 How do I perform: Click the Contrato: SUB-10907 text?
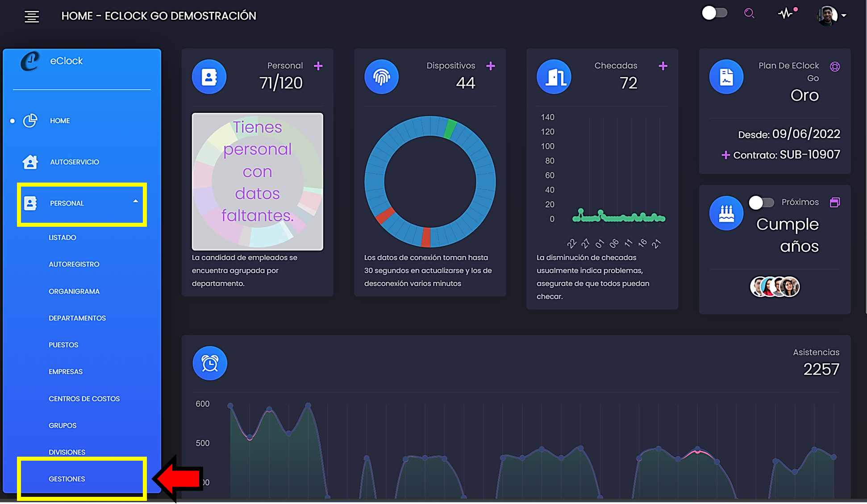787,155
